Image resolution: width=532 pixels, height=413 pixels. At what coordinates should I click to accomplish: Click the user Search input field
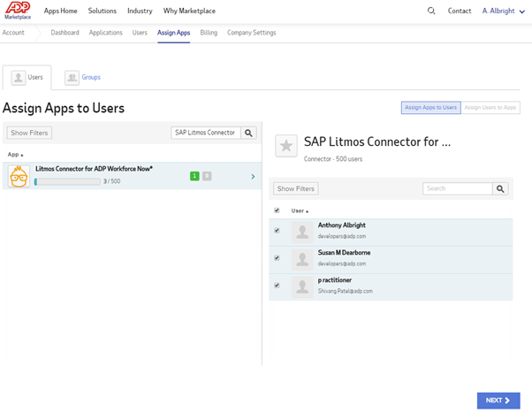pos(458,189)
